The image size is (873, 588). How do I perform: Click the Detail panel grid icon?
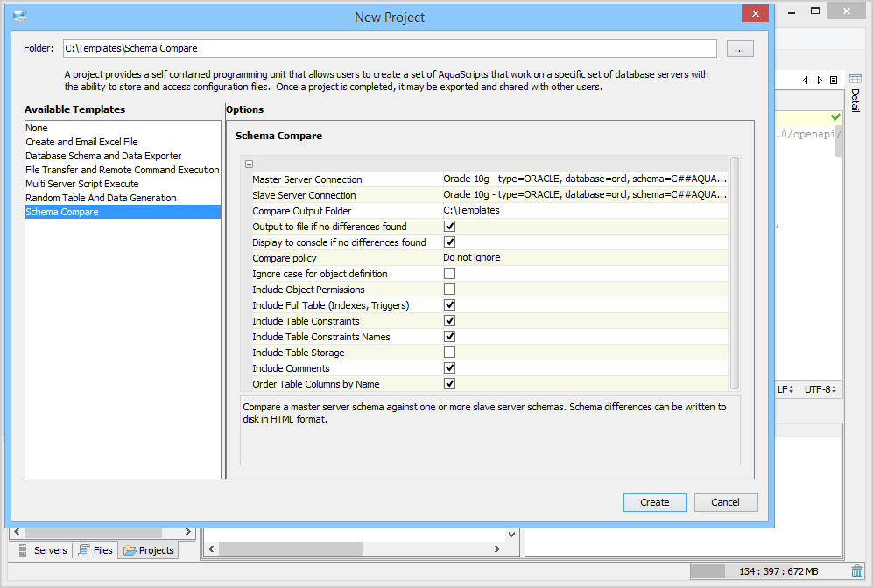[855, 80]
